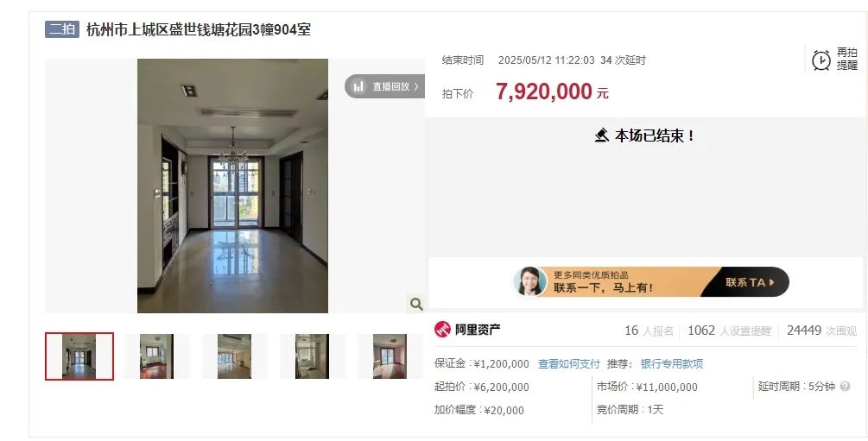The image size is (868, 441).
Task: Click the 二拍 auction round tag
Action: 62,28
